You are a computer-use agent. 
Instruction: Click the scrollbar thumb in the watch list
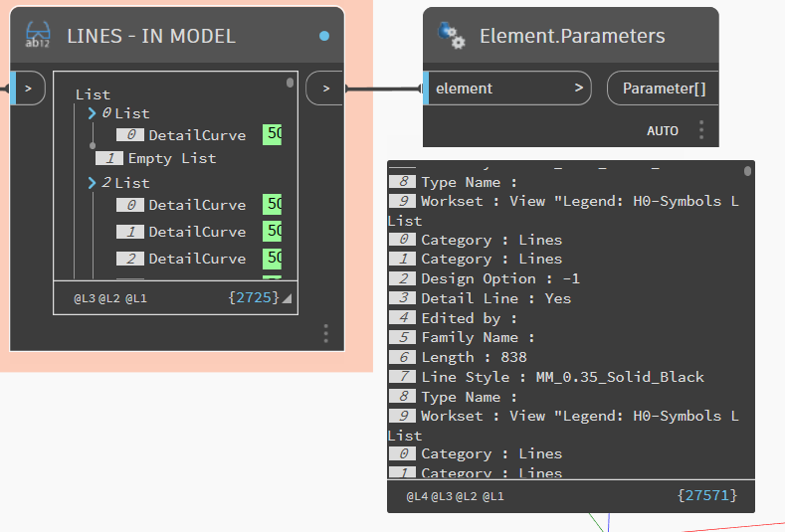290,83
